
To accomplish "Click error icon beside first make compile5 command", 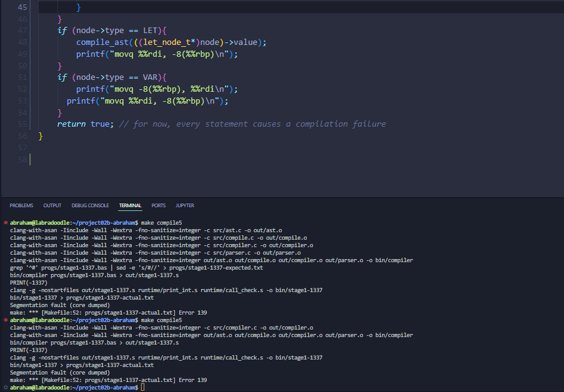I will (x=6, y=222).
